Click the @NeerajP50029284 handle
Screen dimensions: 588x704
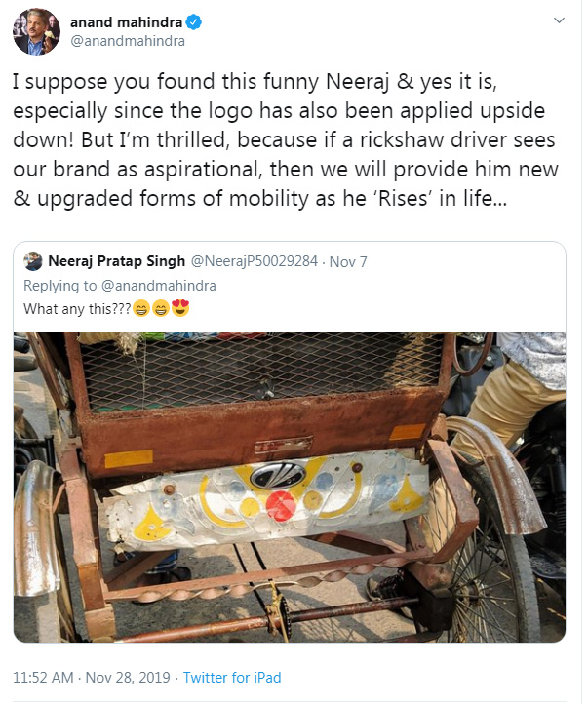(255, 261)
